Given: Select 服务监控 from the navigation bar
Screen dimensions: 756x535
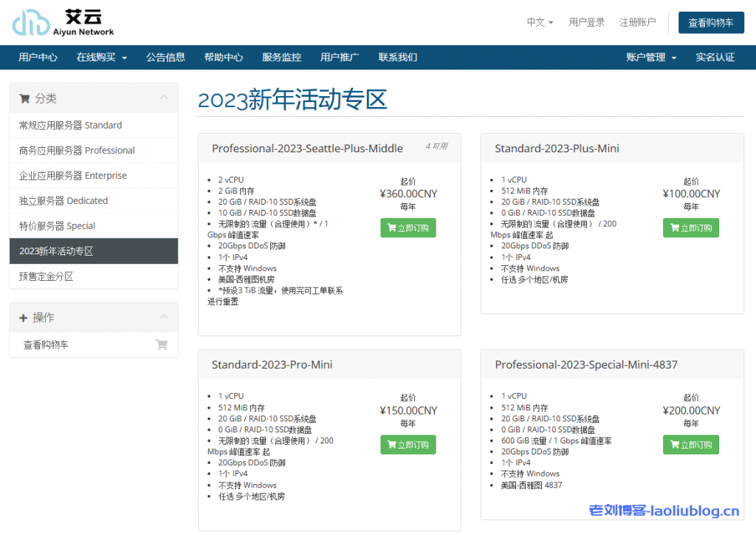Looking at the screenshot, I should (281, 57).
